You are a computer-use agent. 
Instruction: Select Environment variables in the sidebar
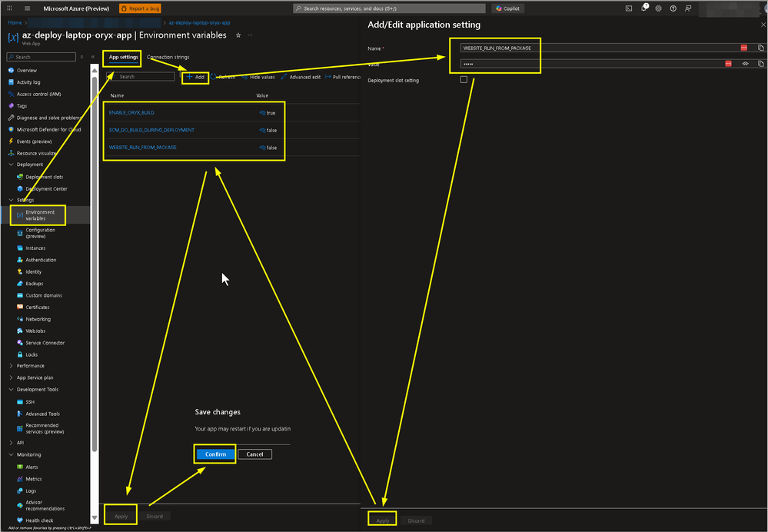click(40, 215)
